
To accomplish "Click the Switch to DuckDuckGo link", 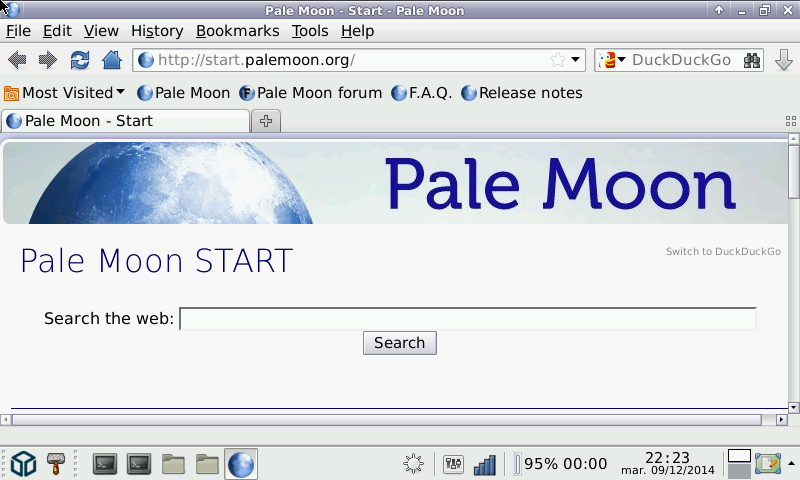I will (723, 252).
